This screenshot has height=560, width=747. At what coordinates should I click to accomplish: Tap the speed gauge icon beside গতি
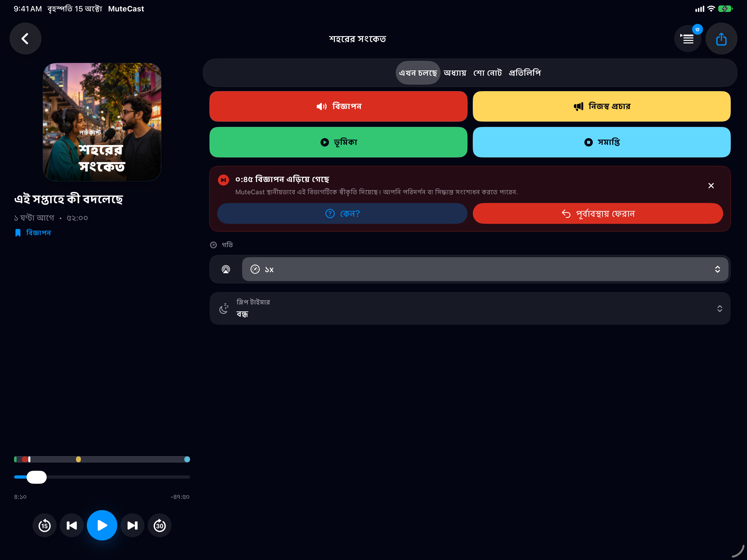[213, 245]
